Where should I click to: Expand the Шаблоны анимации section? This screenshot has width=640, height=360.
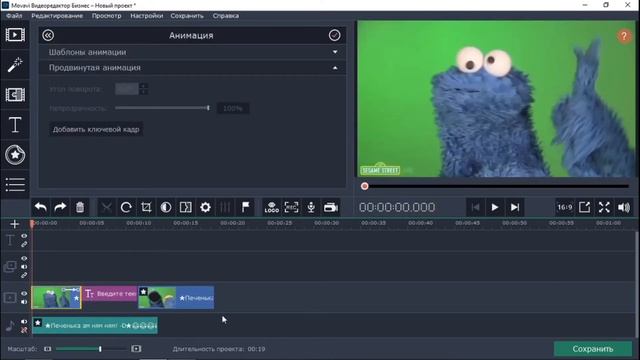tap(192, 52)
